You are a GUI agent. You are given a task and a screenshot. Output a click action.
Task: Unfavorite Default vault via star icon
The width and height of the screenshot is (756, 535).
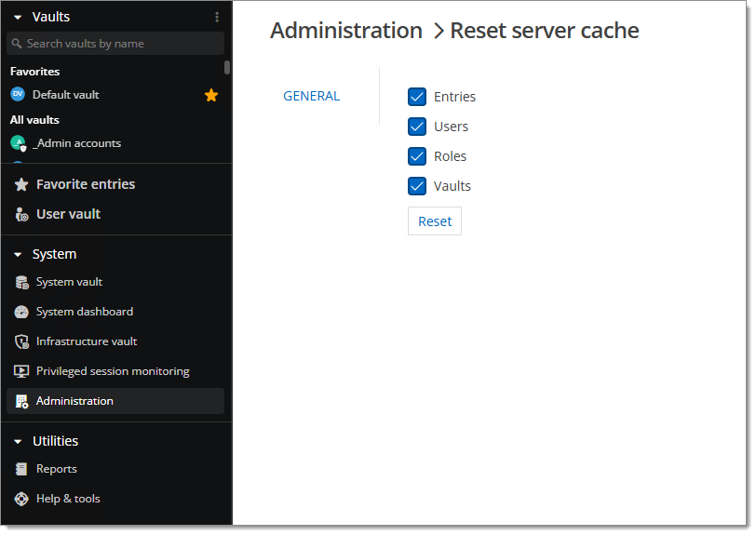click(x=211, y=95)
